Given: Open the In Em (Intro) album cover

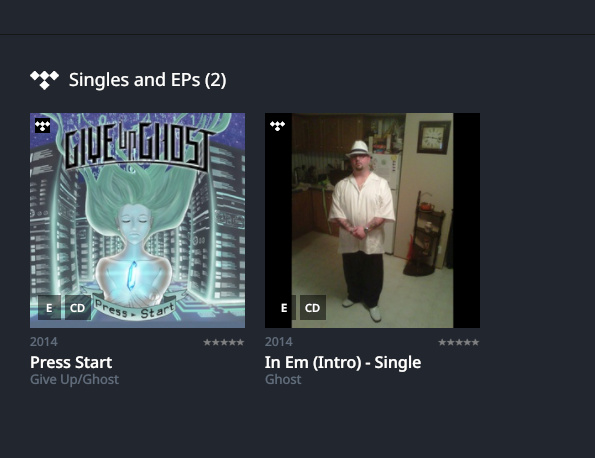Looking at the screenshot, I should [372, 220].
